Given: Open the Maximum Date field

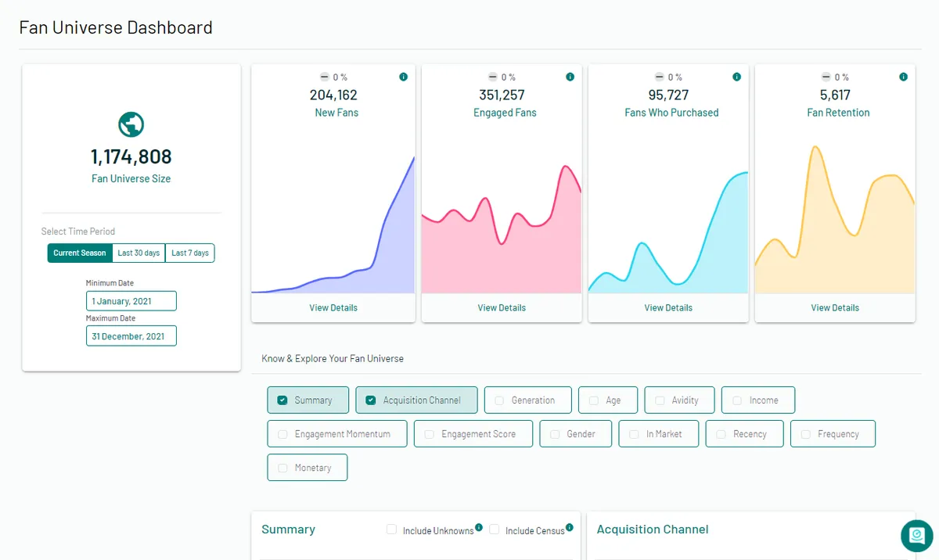Looking at the screenshot, I should [131, 336].
